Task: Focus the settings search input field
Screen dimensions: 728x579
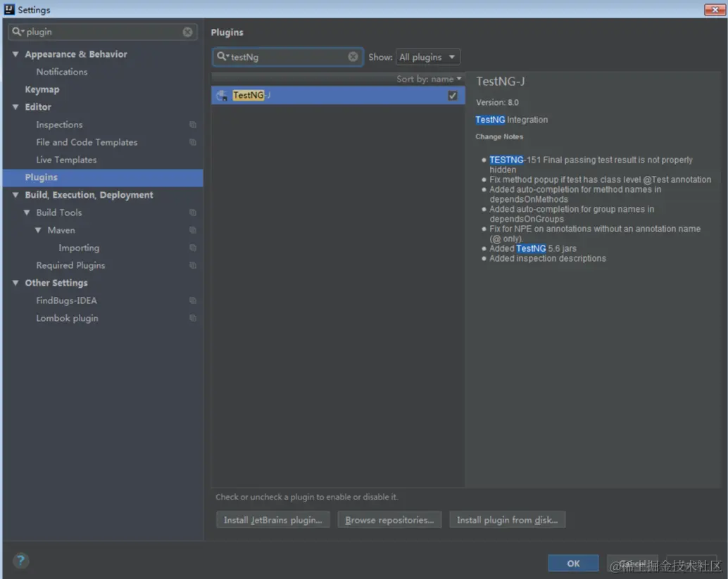Action: click(x=103, y=32)
